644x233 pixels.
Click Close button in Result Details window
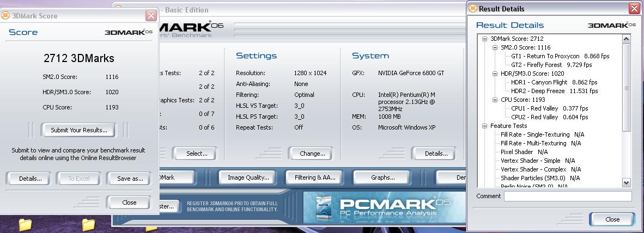612,219
